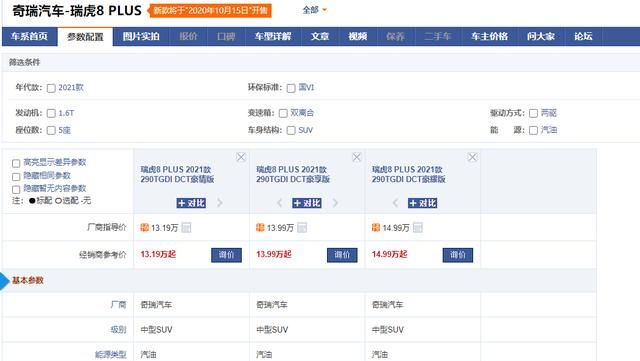Enable 隐藏相同参数 option

pyautogui.click(x=16, y=177)
